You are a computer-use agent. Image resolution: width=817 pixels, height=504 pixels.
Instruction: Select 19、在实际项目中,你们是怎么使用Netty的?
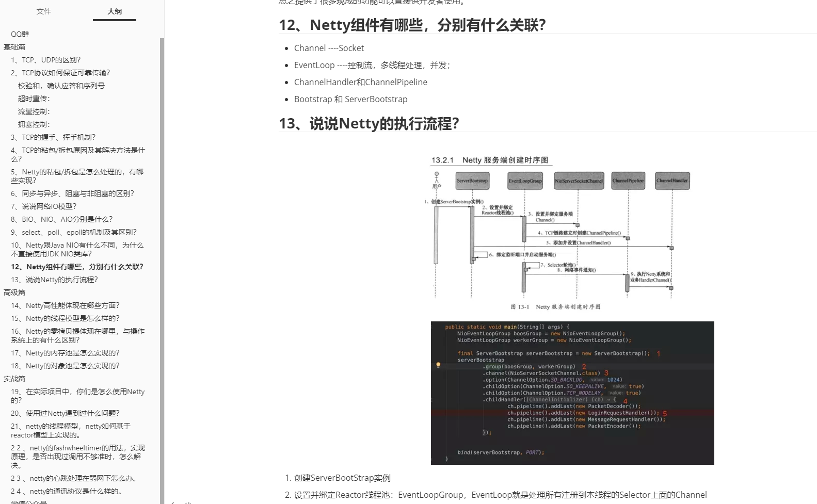pos(78,396)
